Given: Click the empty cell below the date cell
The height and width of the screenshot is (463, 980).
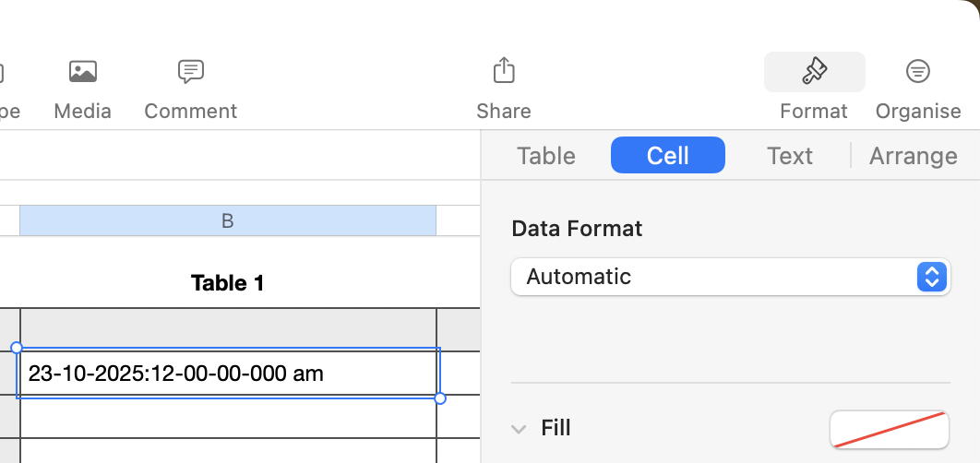Looking at the screenshot, I should tap(227, 417).
